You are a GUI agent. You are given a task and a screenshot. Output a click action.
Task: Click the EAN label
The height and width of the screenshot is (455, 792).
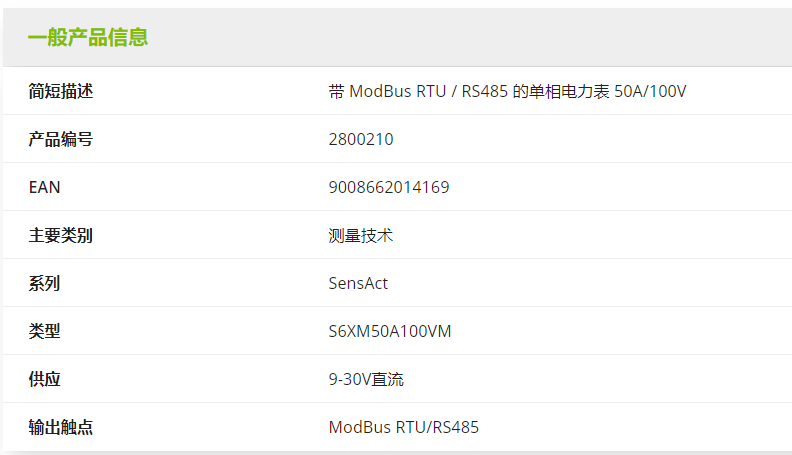(x=45, y=187)
